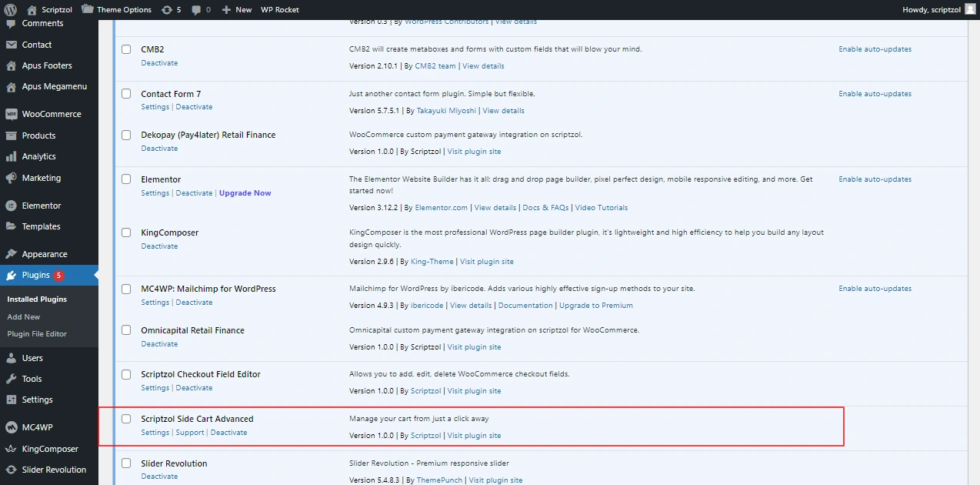
Task: Deactivate Scriptzol Side Cart Advanced
Action: (x=229, y=433)
